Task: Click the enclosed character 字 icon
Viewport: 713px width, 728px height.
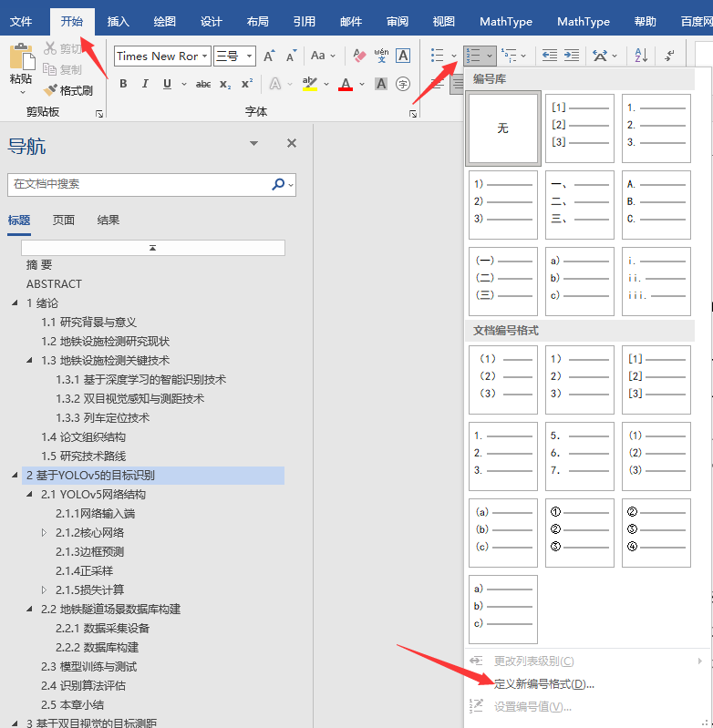Action: 403,84
